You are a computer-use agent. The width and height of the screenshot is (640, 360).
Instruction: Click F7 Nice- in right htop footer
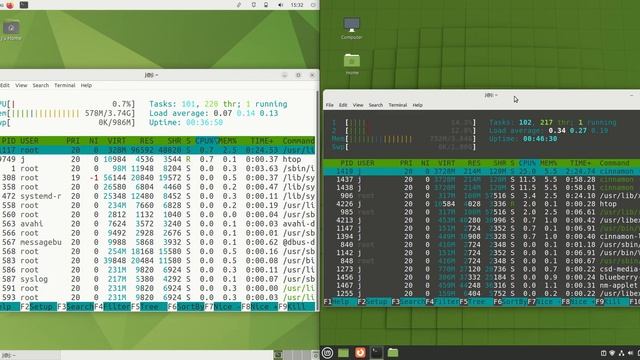coord(544,302)
